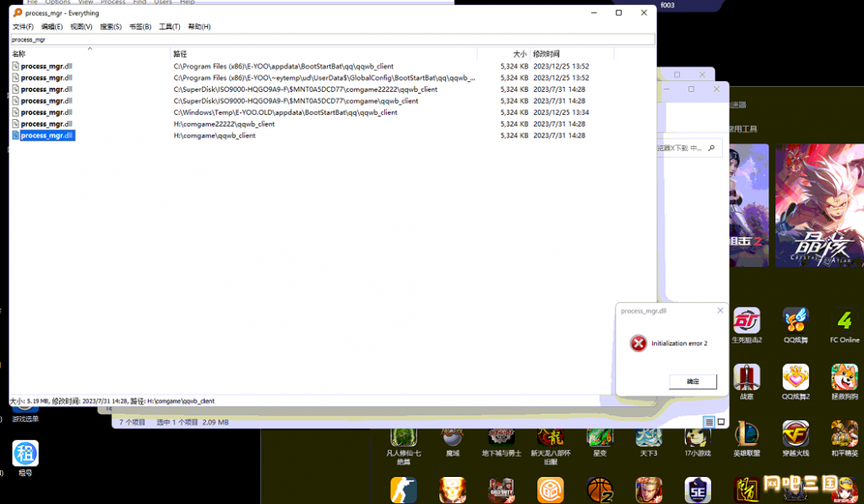Click the Initialization error 2 message text
Viewport: 864px width, 504px height.
[x=679, y=343]
